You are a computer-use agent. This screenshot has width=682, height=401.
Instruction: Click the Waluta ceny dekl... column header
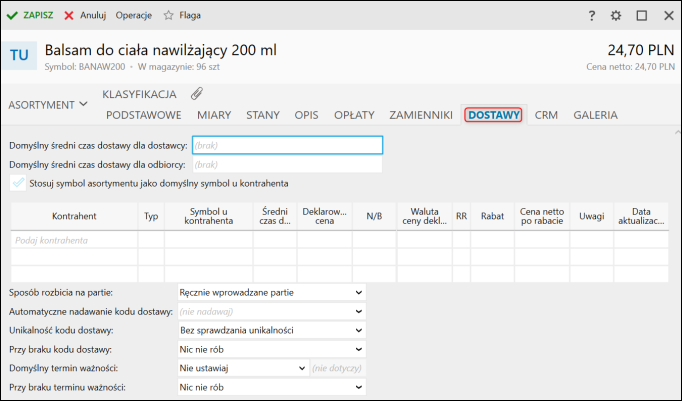425,216
